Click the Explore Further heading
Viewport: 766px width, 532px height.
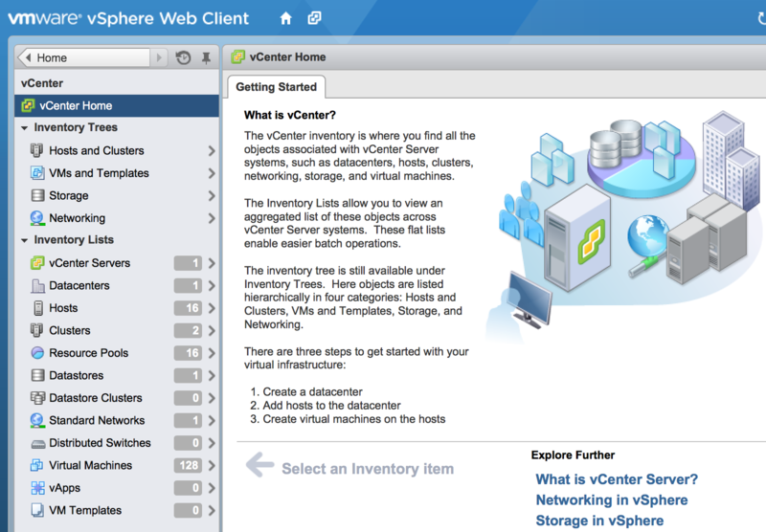573,454
